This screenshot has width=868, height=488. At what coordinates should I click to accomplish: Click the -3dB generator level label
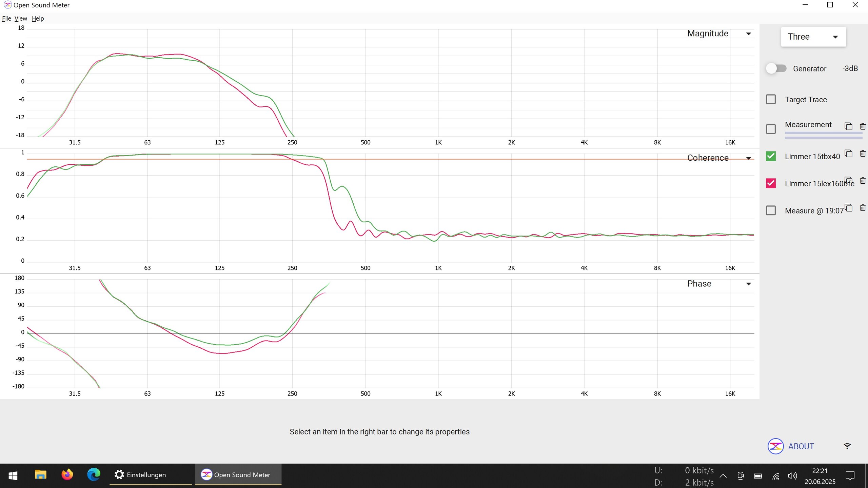850,68
